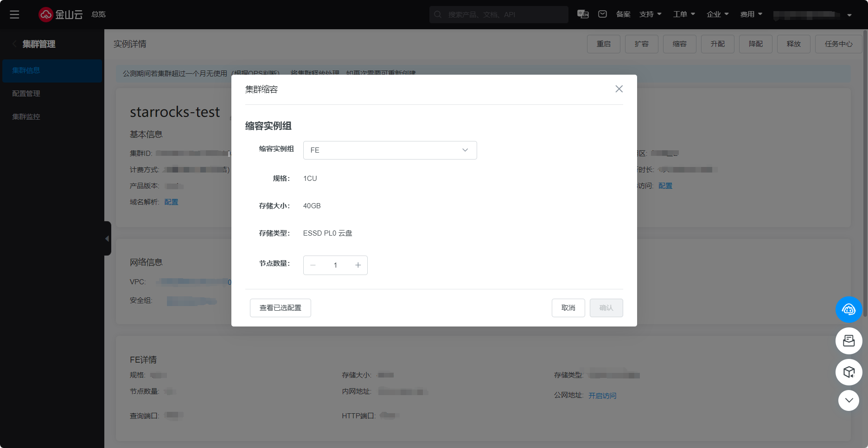Open the 支持 dropdown menu
This screenshot has height=448, width=868.
click(x=650, y=14)
